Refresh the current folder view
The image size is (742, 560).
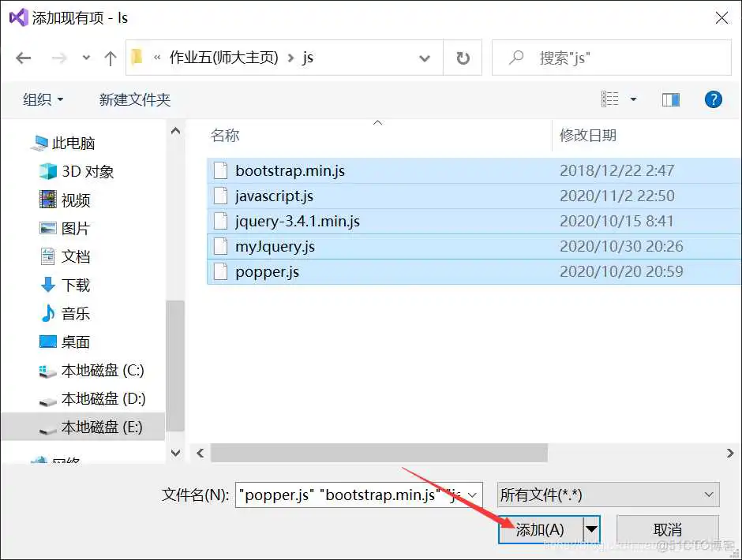[462, 57]
